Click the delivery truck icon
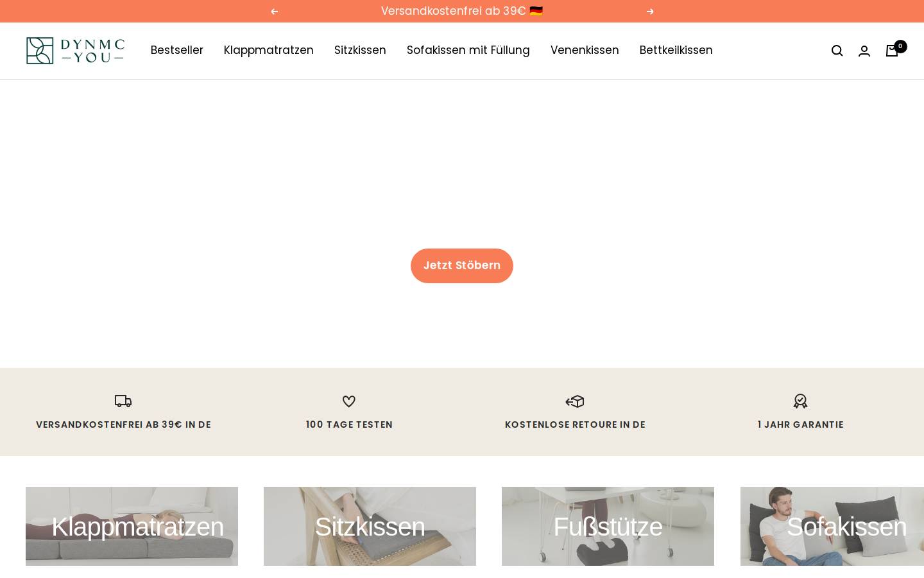Viewport: 924px width, 578px height. pos(123,401)
